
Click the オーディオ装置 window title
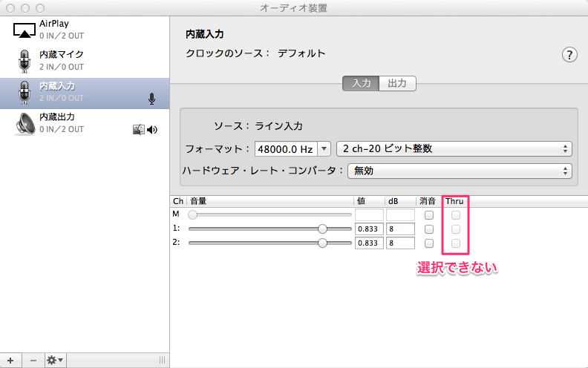[293, 8]
